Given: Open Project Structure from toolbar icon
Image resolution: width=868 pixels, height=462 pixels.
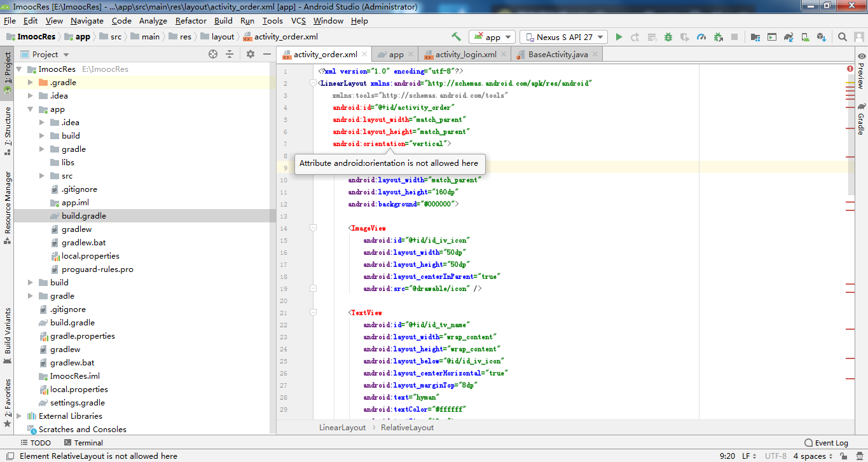Looking at the screenshot, I should [755, 37].
